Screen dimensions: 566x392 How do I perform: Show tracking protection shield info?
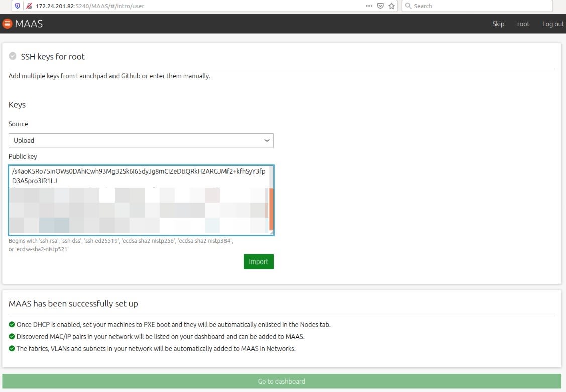pos(17,6)
